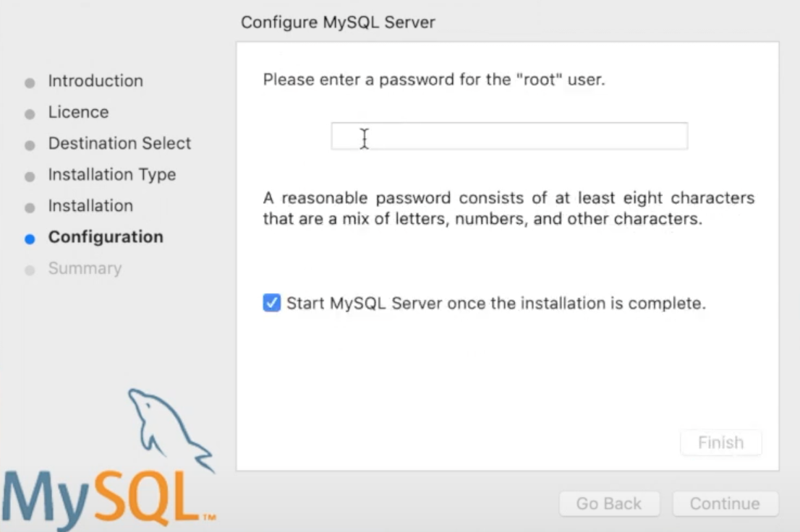Click the blue Configuration step bullet
This screenshot has height=532, width=800.
pos(30,239)
